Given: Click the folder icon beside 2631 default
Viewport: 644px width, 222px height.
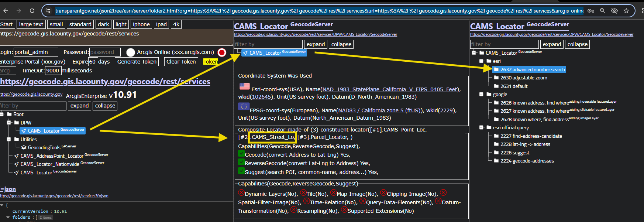Looking at the screenshot, I should pyautogui.click(x=496, y=86).
